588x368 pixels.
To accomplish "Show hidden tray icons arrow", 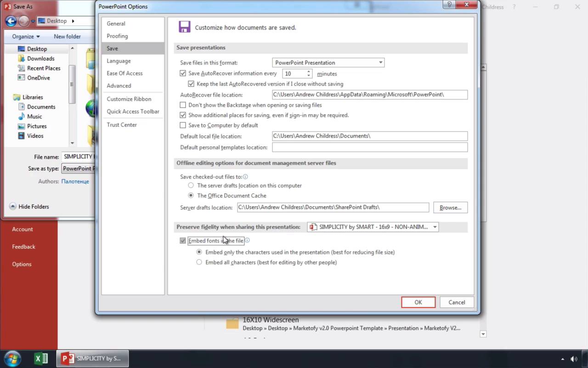I will (x=563, y=359).
